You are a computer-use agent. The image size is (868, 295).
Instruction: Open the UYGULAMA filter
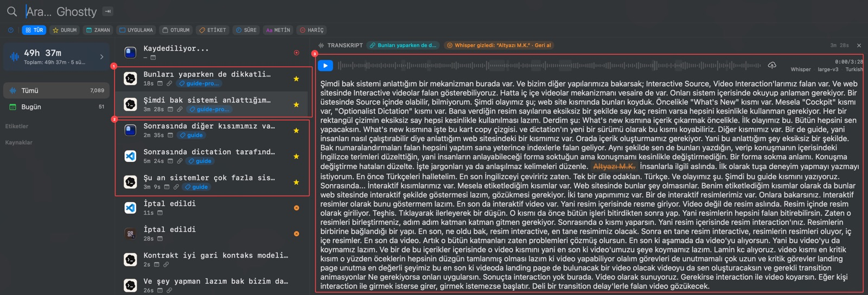coord(136,30)
